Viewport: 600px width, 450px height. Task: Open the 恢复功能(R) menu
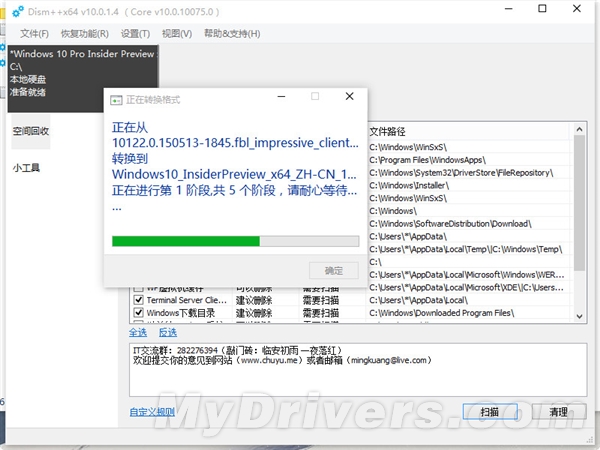pyautogui.click(x=85, y=34)
